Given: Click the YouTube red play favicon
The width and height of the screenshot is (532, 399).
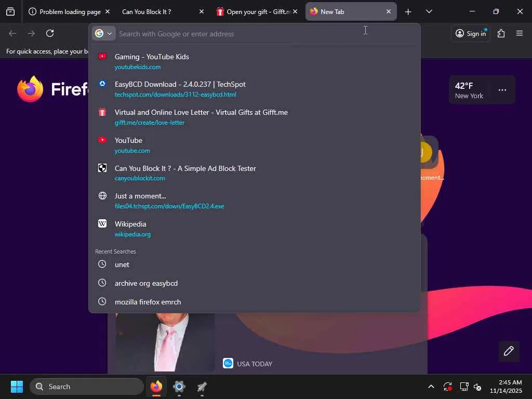Looking at the screenshot, I should (x=102, y=140).
